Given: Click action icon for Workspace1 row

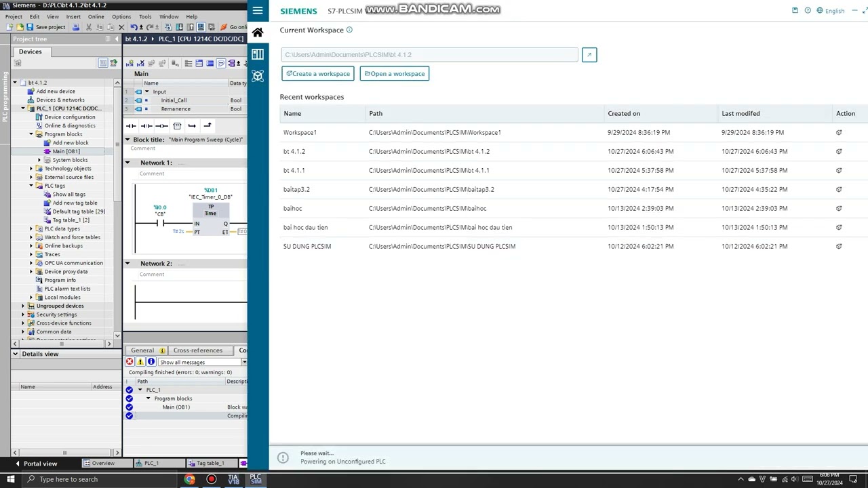Looking at the screenshot, I should [839, 133].
